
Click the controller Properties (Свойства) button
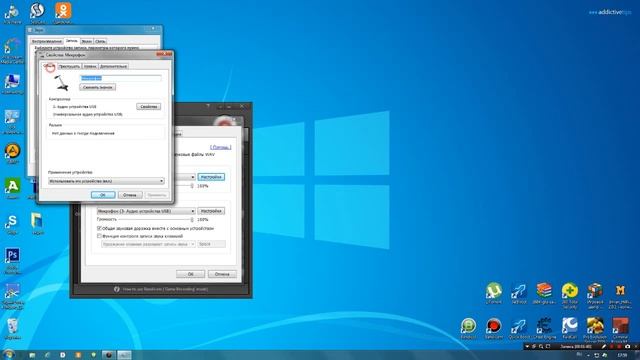149,107
